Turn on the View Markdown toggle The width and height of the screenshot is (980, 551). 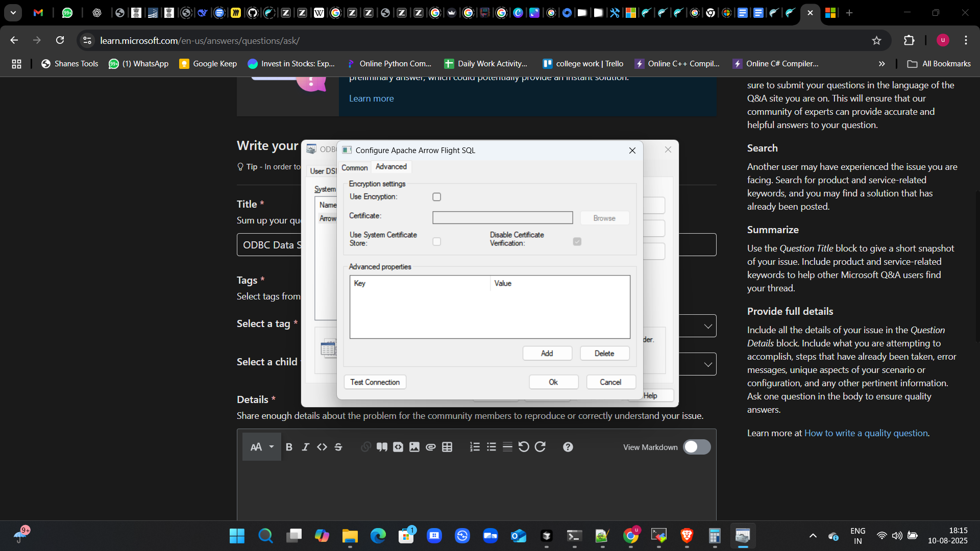(696, 447)
